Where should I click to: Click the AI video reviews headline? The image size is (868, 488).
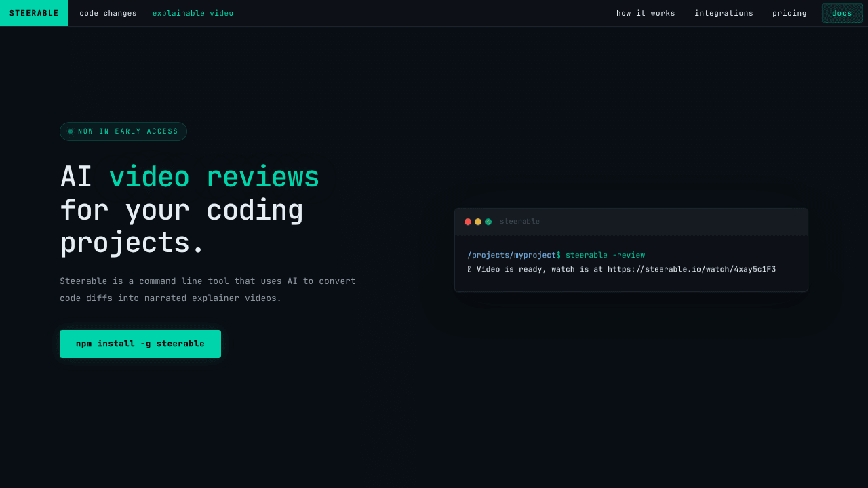tap(190, 210)
